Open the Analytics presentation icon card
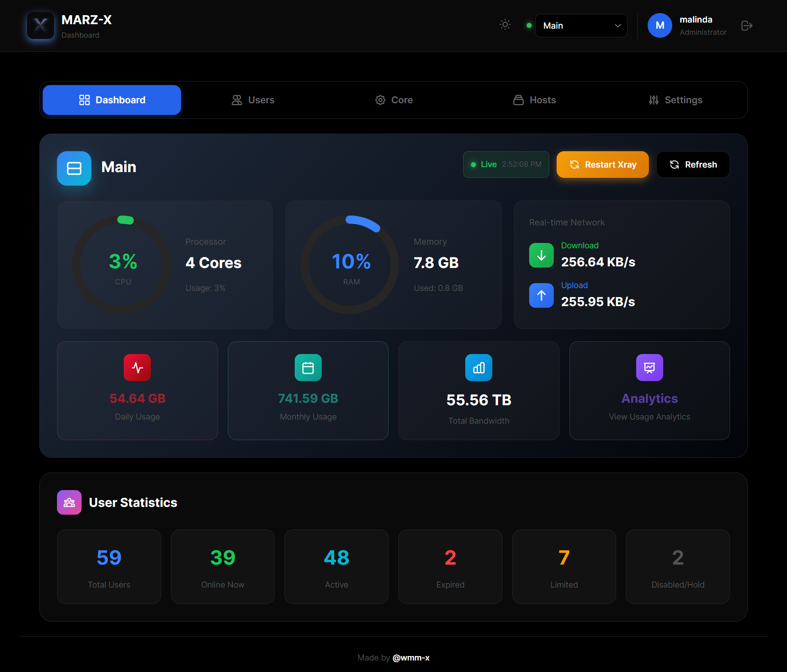 649,368
